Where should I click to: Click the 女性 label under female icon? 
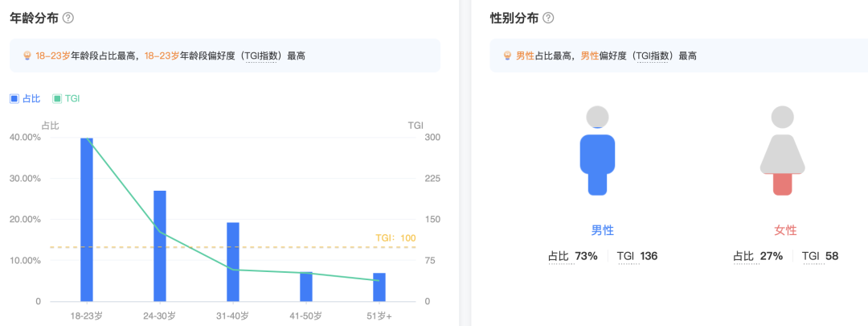785,230
